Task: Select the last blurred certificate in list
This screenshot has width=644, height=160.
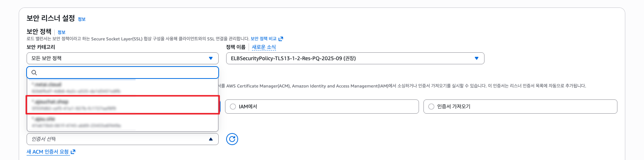Action: click(x=122, y=122)
